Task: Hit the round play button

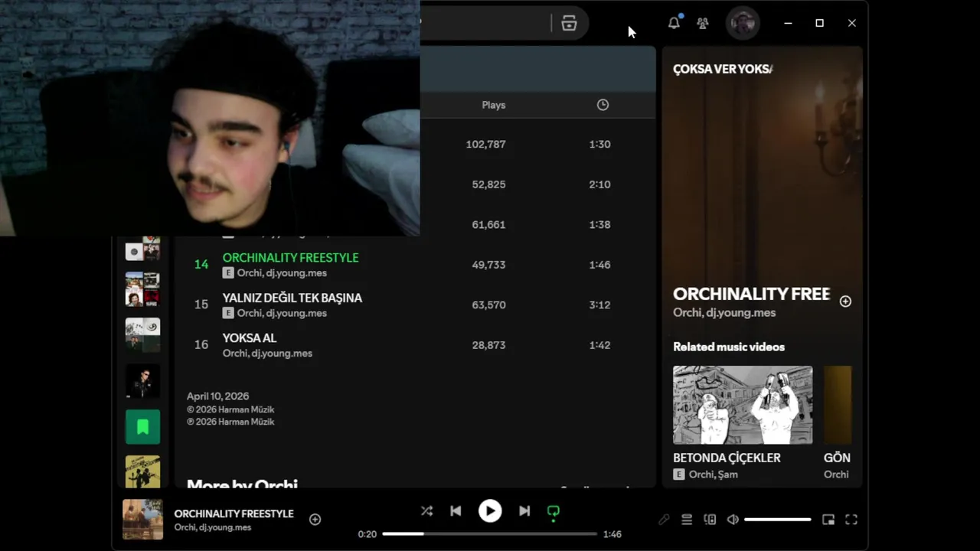Action: pyautogui.click(x=490, y=511)
